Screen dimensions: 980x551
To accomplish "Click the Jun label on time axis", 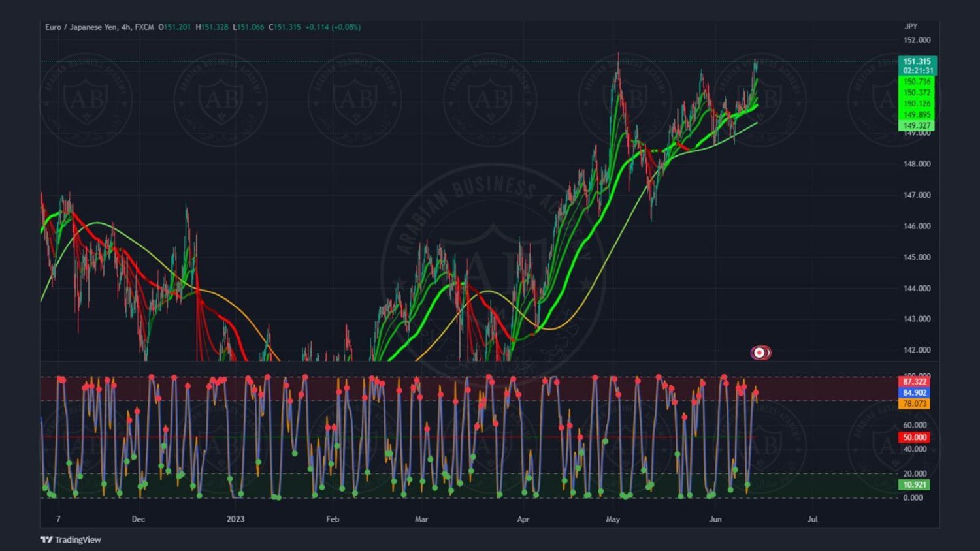I will pos(715,519).
